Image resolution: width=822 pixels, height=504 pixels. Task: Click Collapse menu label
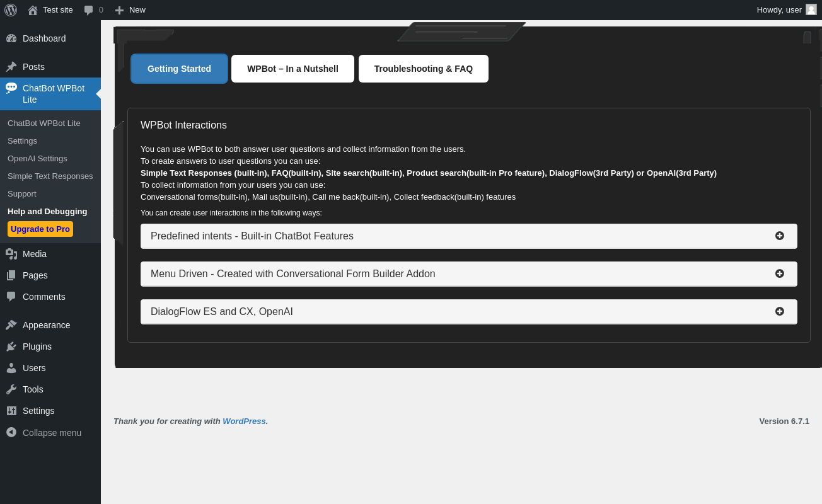tap(52, 433)
